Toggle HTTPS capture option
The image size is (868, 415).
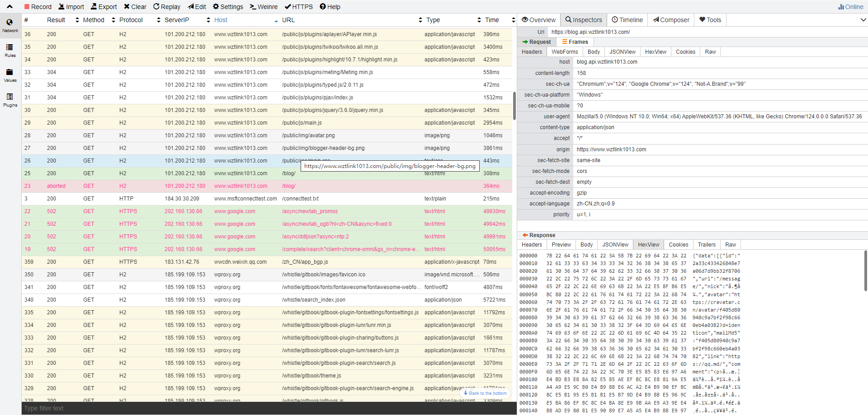299,7
